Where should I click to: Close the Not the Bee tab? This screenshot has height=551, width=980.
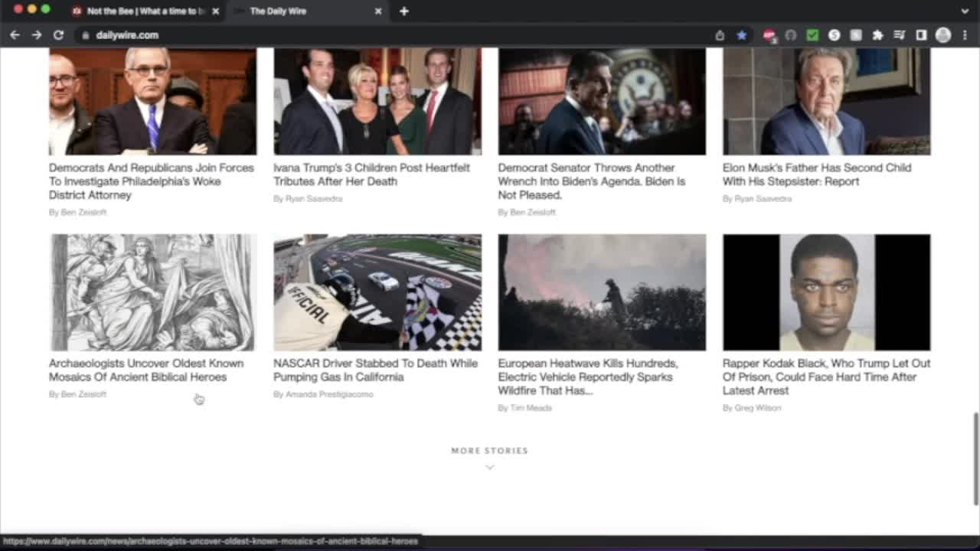(x=215, y=11)
